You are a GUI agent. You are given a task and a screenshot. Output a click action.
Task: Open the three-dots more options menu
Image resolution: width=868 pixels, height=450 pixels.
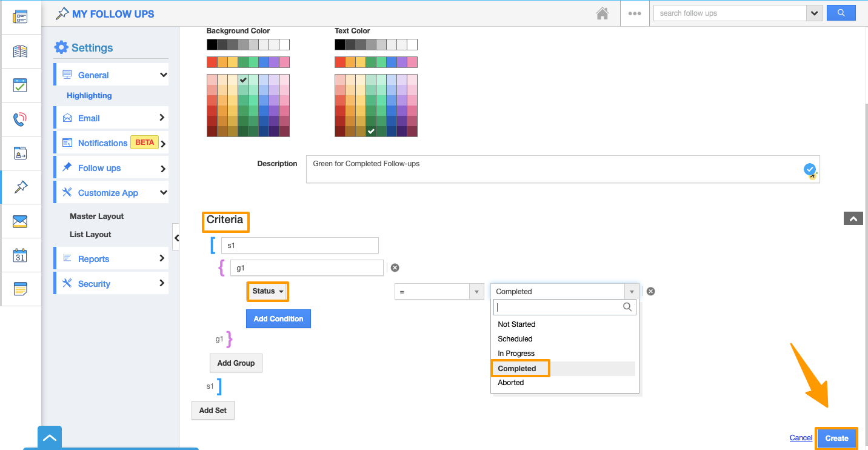635,13
